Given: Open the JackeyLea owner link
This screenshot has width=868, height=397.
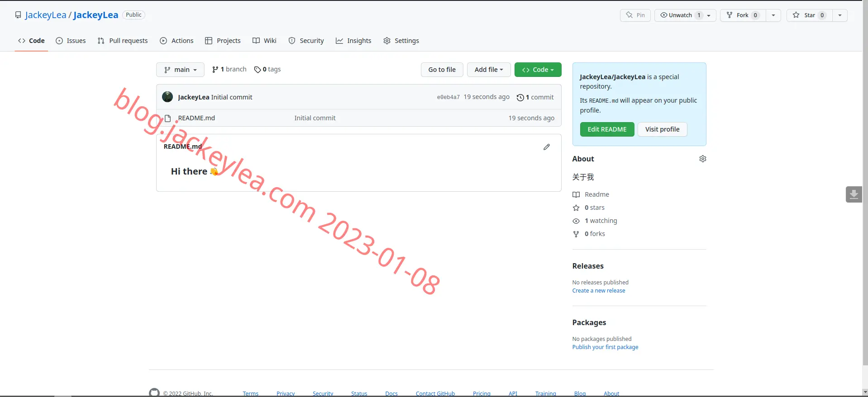Looking at the screenshot, I should 46,15.
